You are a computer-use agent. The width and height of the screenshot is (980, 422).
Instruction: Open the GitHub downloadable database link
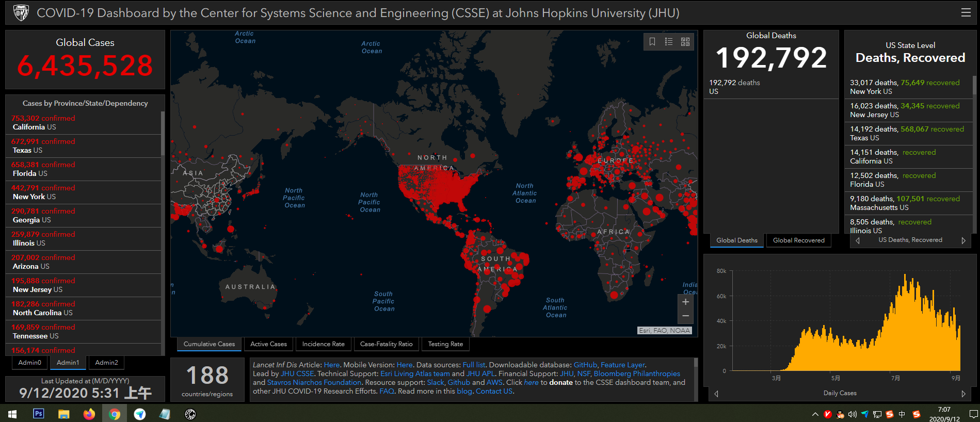pyautogui.click(x=585, y=365)
